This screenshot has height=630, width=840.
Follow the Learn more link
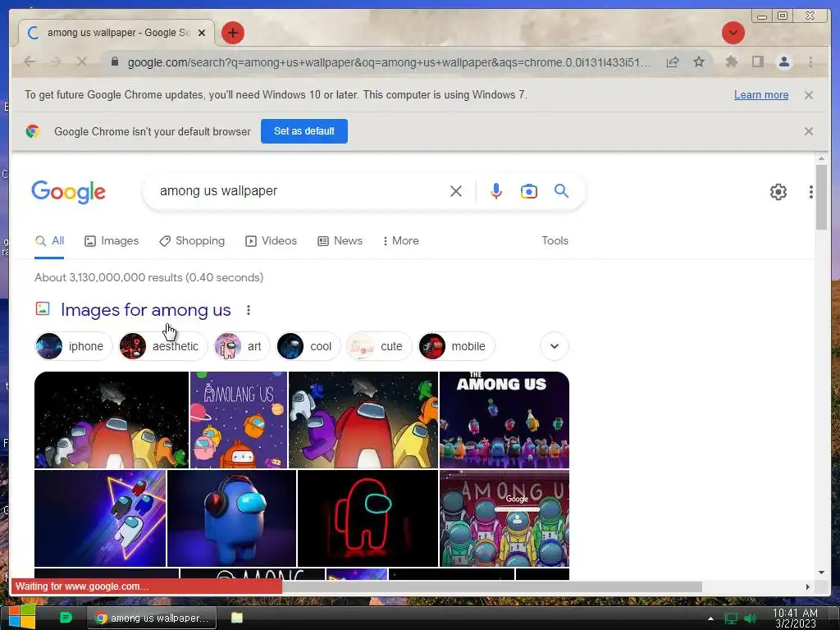[x=761, y=95]
